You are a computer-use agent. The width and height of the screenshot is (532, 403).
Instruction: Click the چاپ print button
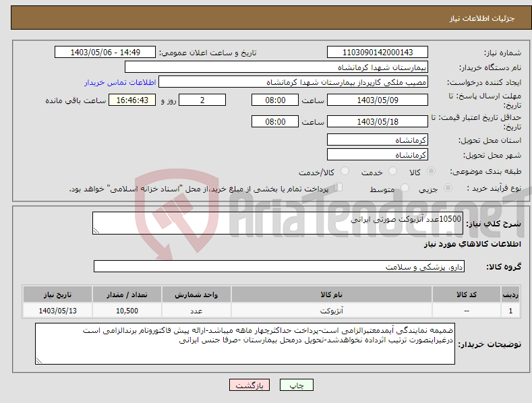pos(297,385)
